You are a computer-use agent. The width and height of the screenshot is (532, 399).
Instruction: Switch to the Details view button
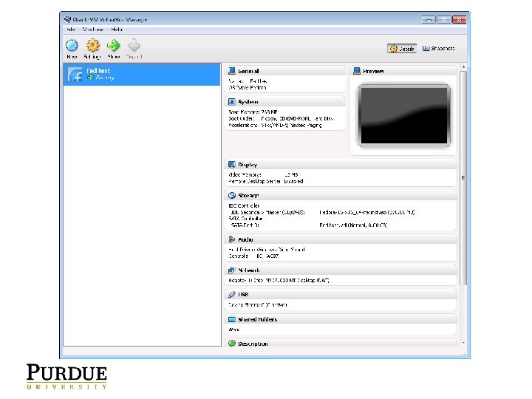click(x=402, y=49)
